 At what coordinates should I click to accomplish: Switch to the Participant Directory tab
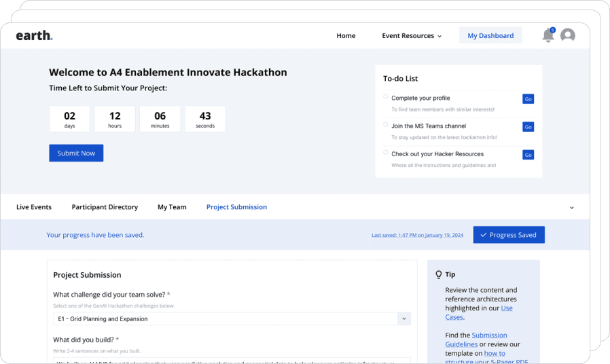(x=105, y=207)
